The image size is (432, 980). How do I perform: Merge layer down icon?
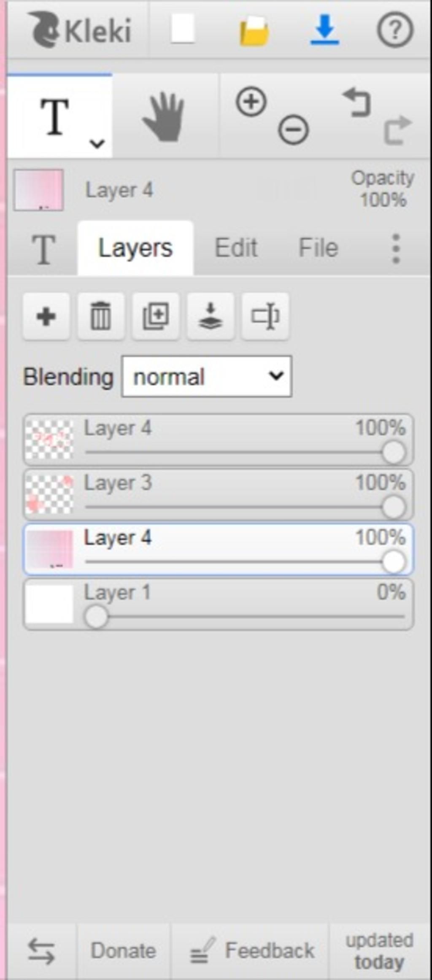211,316
